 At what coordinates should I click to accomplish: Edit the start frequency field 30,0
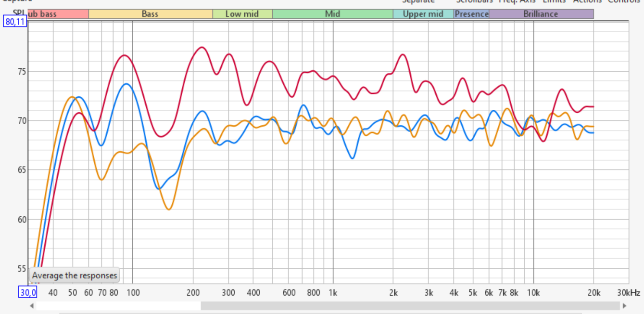pos(27,292)
